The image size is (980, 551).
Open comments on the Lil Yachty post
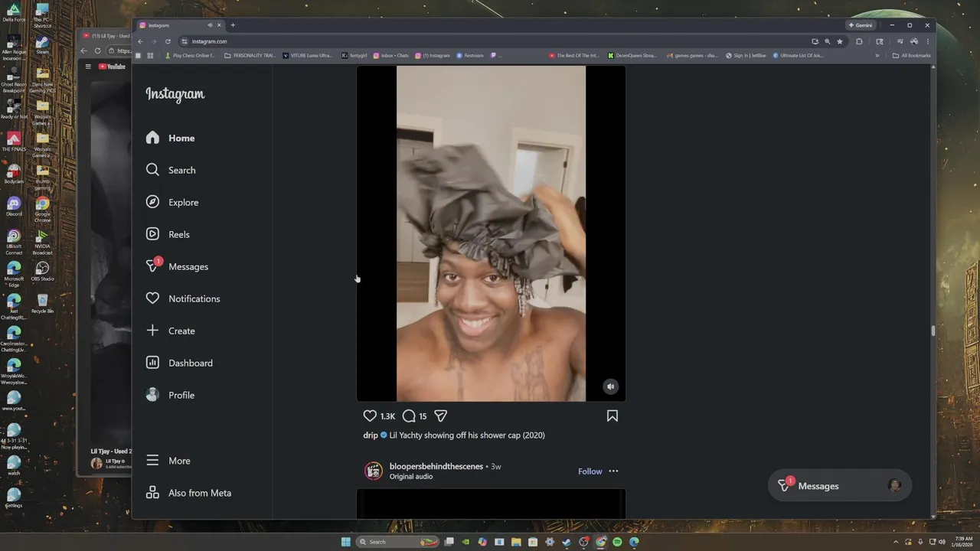coord(409,416)
